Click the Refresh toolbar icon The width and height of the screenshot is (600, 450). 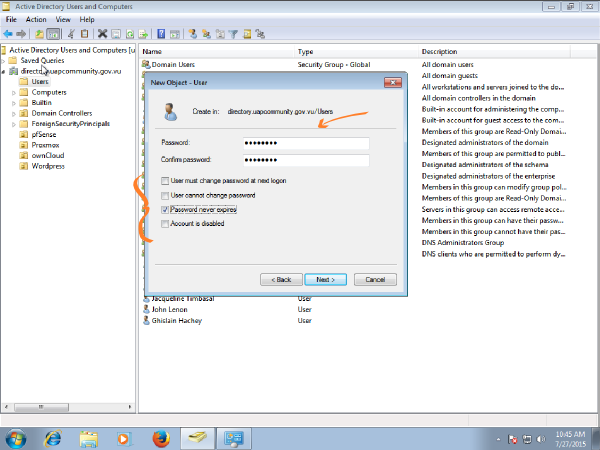coord(130,34)
